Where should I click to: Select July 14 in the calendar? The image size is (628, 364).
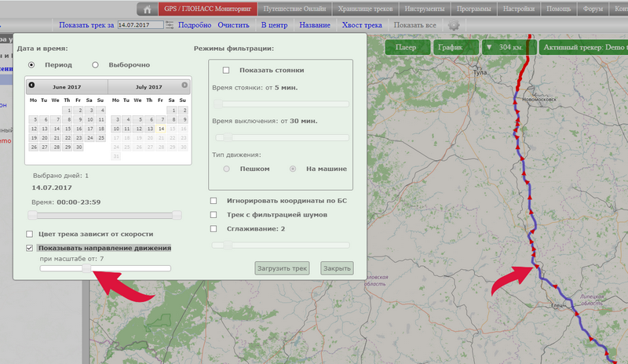click(x=160, y=129)
